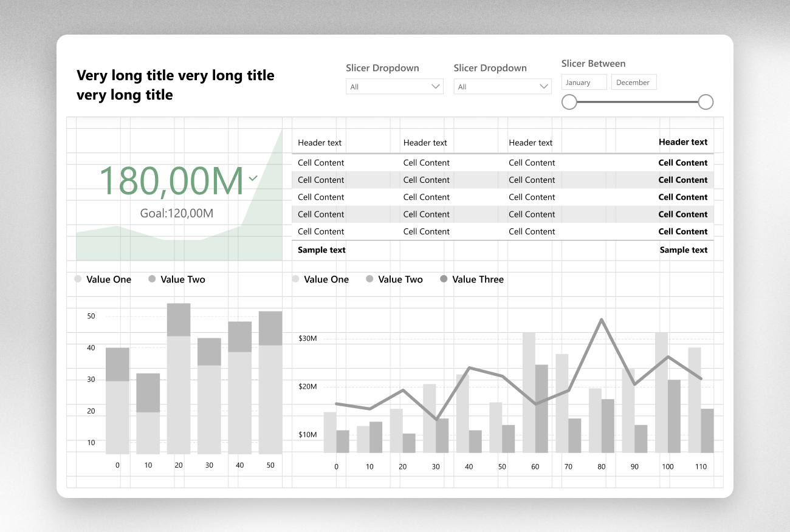This screenshot has width=790, height=532.
Task: Select the leftmost Header text column header
Action: pyautogui.click(x=320, y=143)
